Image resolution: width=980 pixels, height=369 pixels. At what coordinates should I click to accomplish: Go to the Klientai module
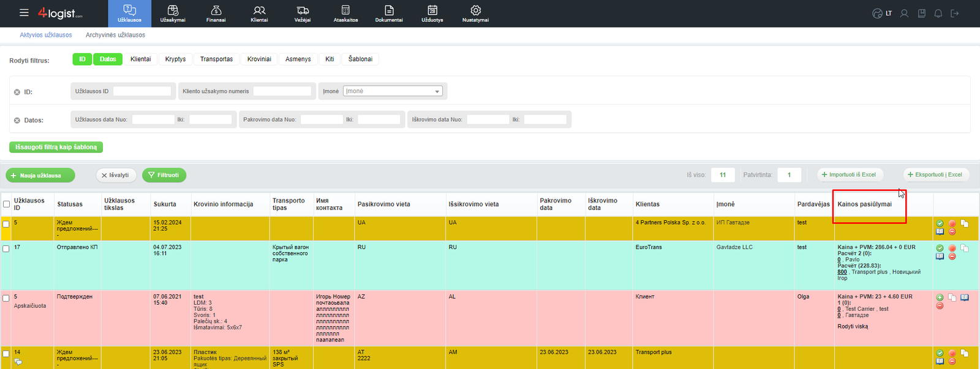point(259,13)
